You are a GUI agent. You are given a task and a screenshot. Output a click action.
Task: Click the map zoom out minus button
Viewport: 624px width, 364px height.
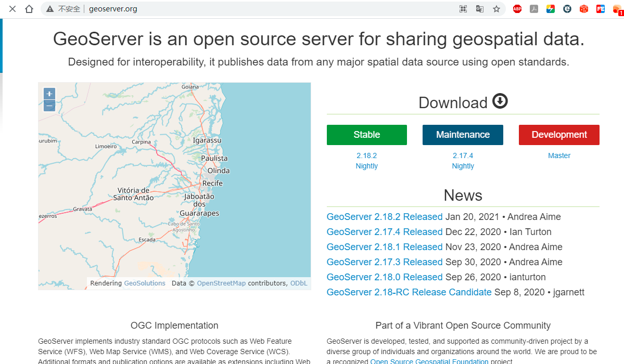pos(49,106)
